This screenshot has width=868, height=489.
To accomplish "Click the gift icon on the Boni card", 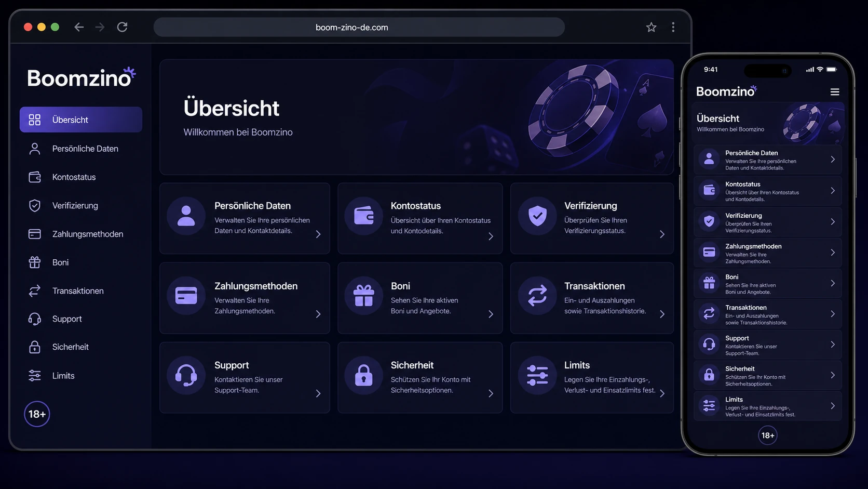I will tap(364, 296).
